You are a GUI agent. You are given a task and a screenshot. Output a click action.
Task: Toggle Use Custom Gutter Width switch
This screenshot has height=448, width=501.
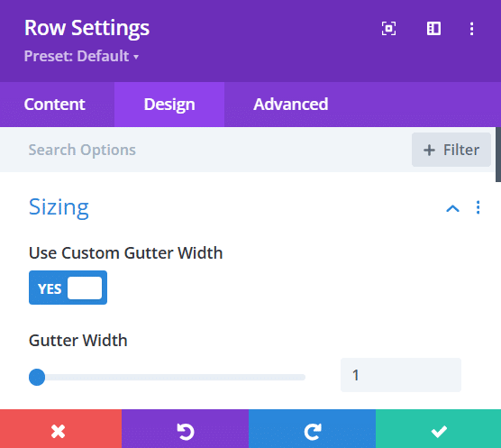coord(68,288)
